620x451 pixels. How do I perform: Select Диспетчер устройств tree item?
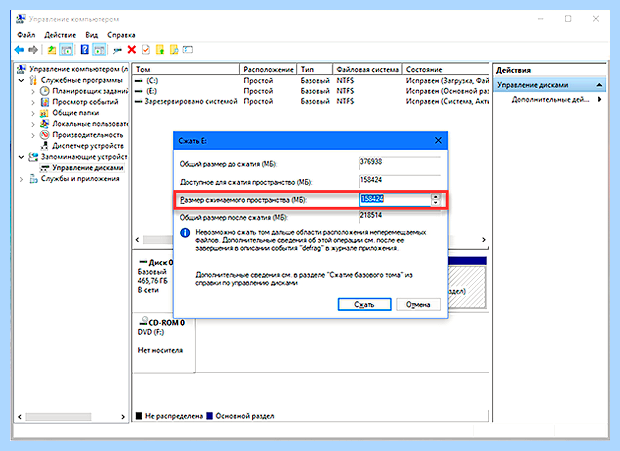[x=88, y=146]
